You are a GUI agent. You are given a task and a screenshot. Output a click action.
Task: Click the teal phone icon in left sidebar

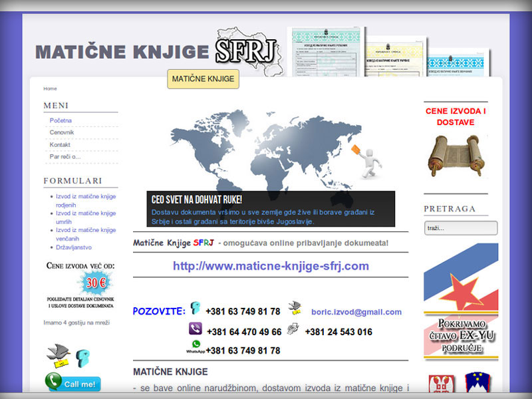tap(82, 358)
